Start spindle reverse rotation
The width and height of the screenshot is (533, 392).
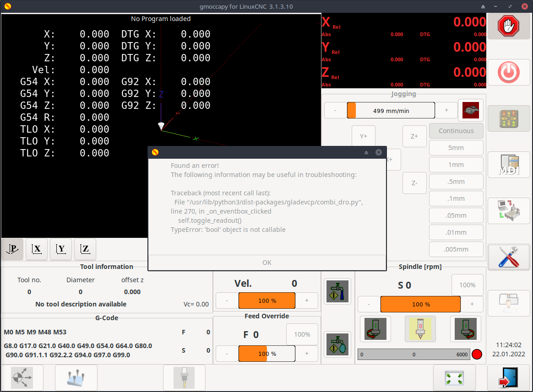(x=375, y=329)
